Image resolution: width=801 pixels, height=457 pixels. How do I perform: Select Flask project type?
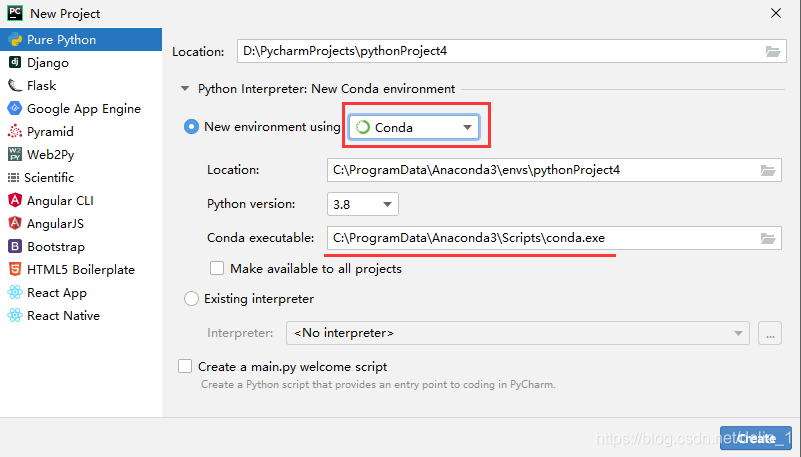pos(81,86)
